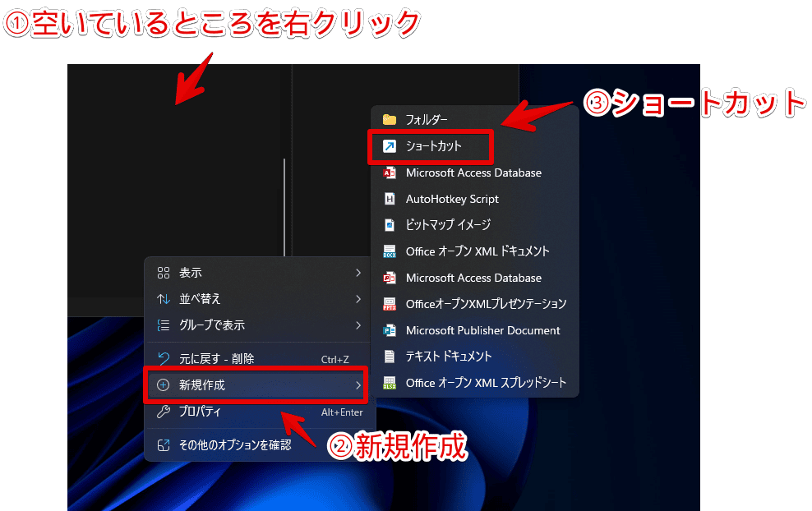Expand the 新規作成 submenu chevron
The image size is (812, 511).
pyautogui.click(x=358, y=385)
